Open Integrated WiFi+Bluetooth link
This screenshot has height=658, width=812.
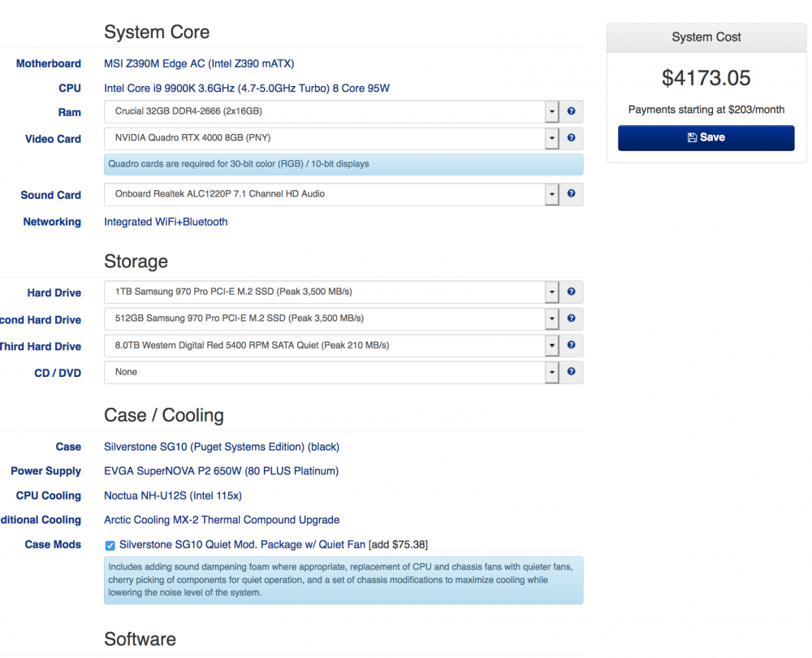point(166,222)
